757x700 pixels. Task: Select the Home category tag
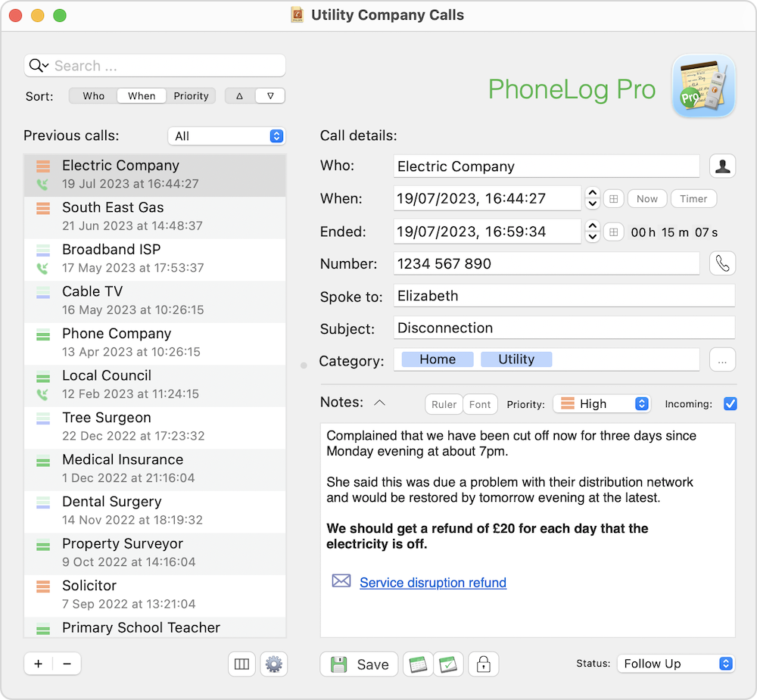click(x=435, y=359)
